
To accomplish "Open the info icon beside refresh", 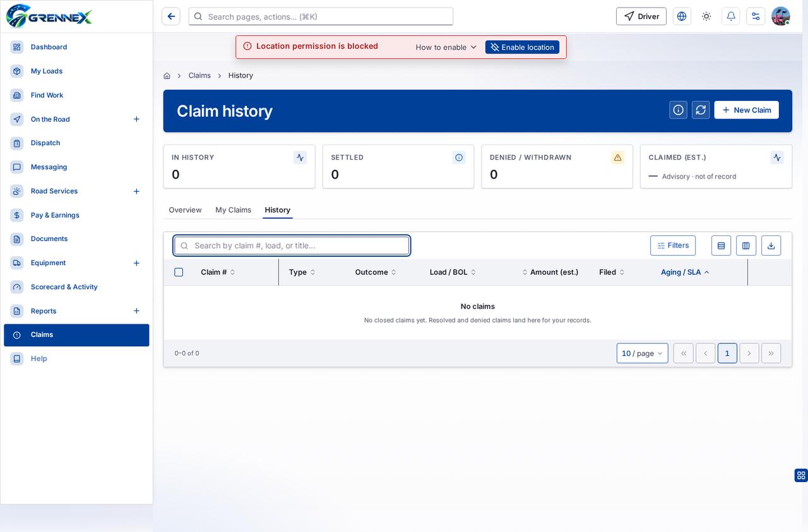I will [x=679, y=110].
